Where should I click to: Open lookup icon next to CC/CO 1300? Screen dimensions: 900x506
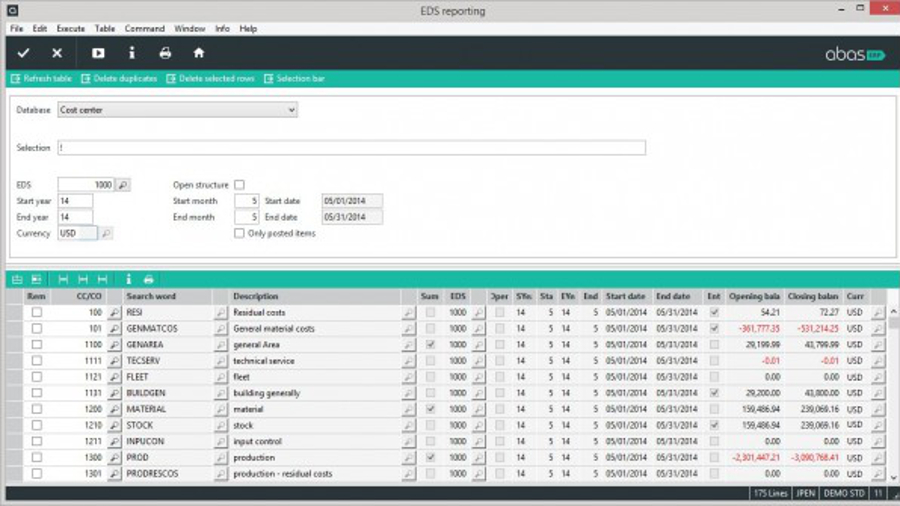click(114, 457)
